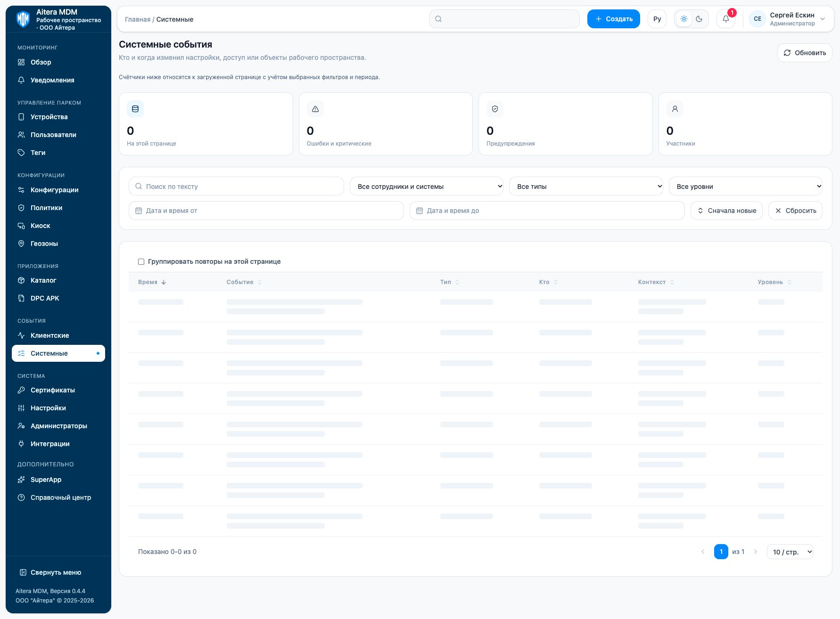Open 'Все сотрудники и системы' dropdown

point(427,187)
